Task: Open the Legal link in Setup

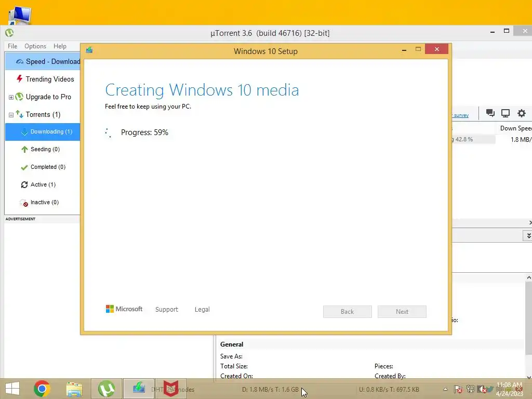Action: 202,310
